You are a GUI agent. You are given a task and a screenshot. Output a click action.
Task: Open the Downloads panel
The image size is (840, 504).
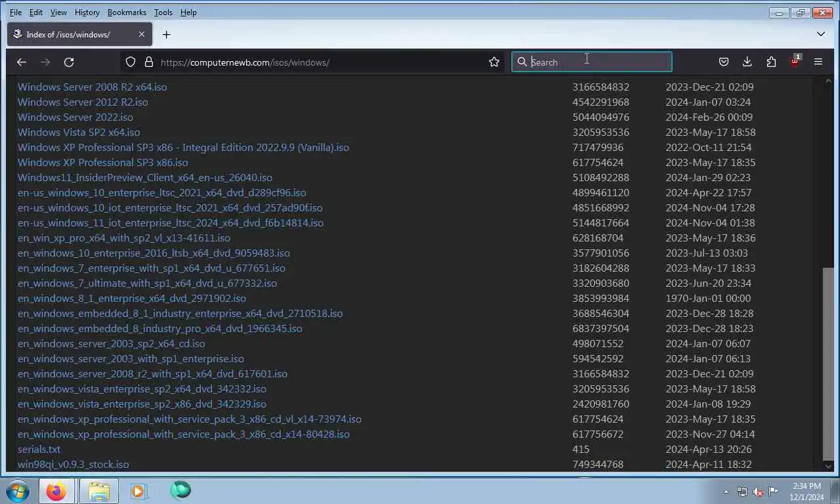(747, 62)
